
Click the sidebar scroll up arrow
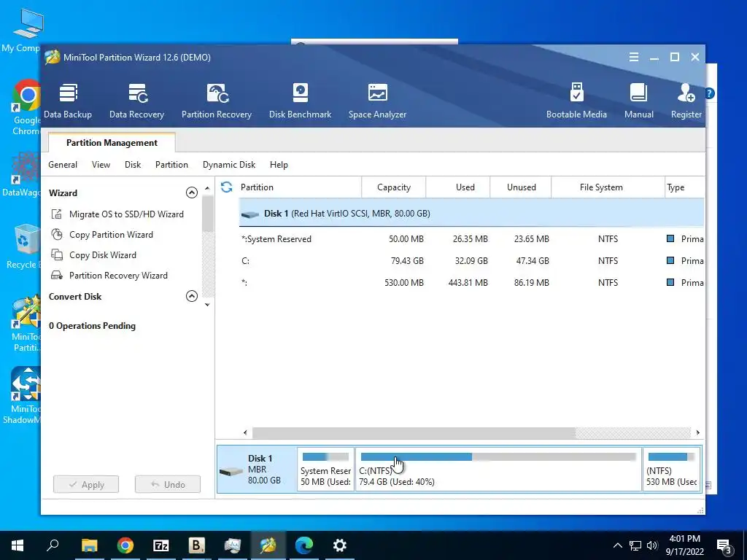coord(207,189)
